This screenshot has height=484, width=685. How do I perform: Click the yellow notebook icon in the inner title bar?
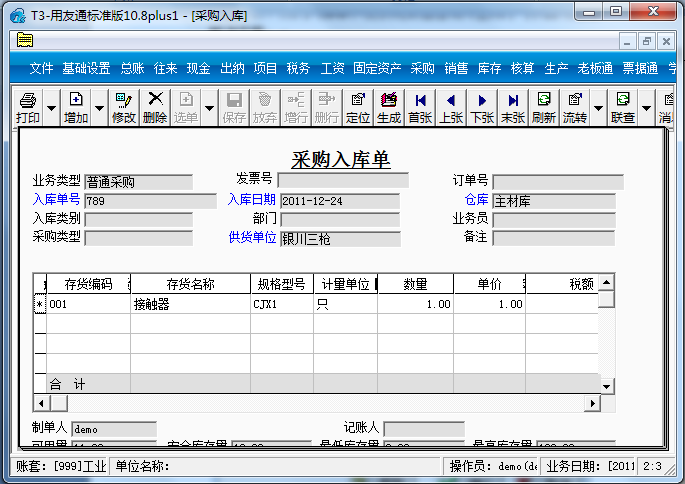(25, 40)
